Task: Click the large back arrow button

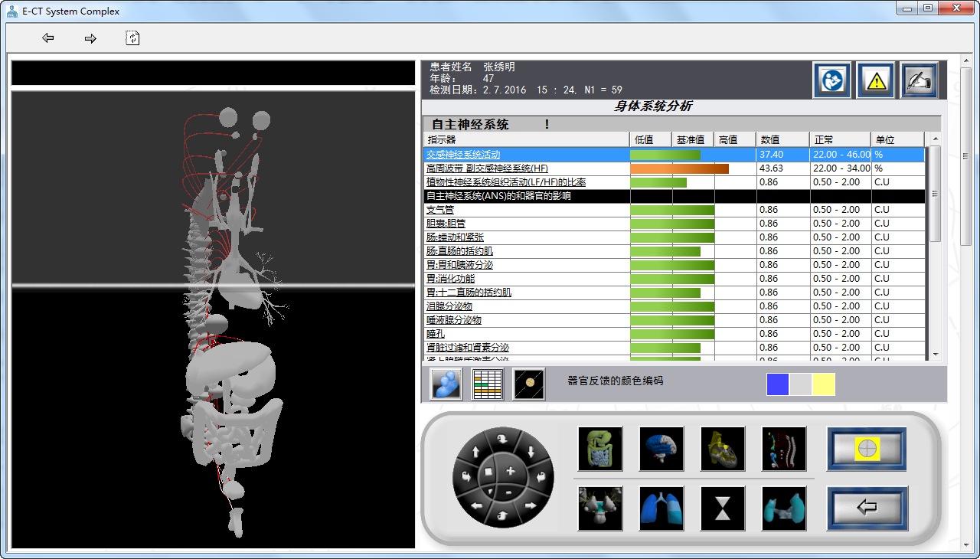Action: point(867,508)
